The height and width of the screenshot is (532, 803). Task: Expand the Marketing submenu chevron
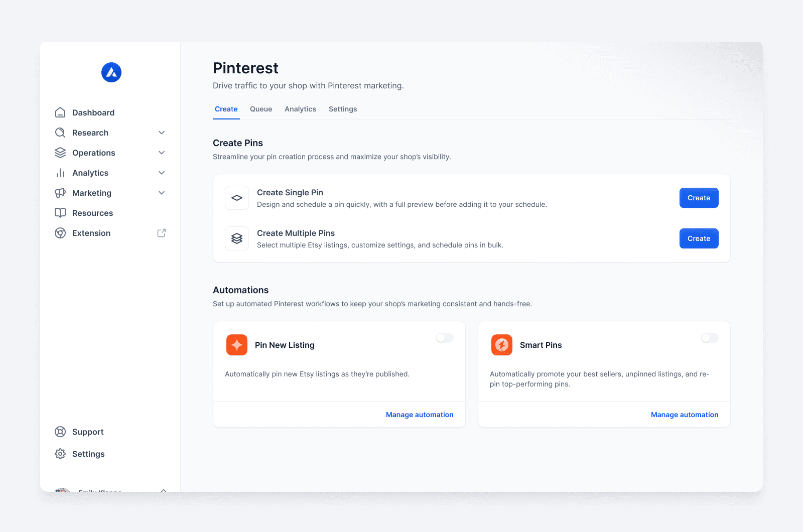(162, 193)
